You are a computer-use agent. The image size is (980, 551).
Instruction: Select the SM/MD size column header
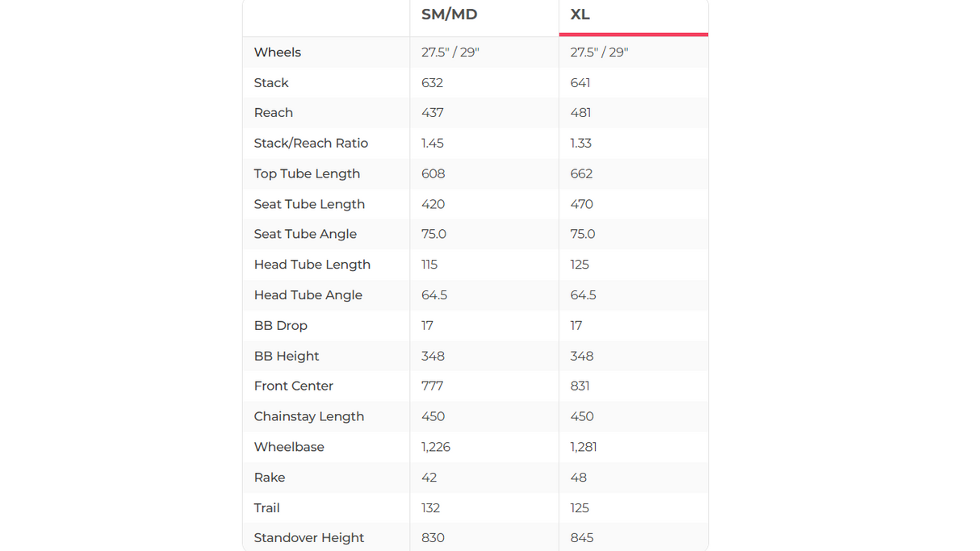(449, 15)
